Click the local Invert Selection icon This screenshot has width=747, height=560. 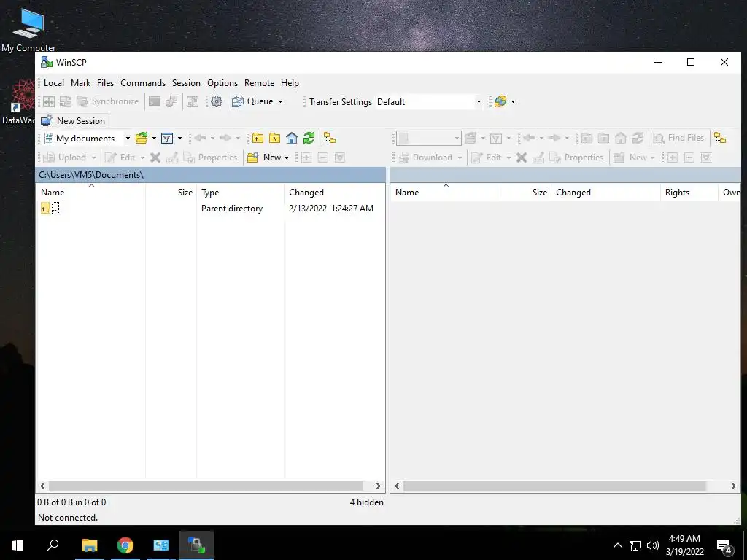click(x=340, y=157)
